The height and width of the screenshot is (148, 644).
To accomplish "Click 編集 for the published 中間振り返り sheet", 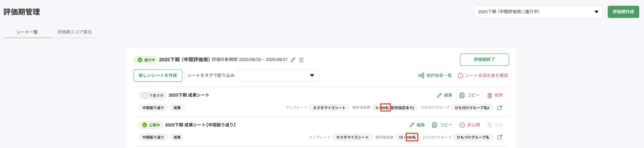I will coord(417,125).
